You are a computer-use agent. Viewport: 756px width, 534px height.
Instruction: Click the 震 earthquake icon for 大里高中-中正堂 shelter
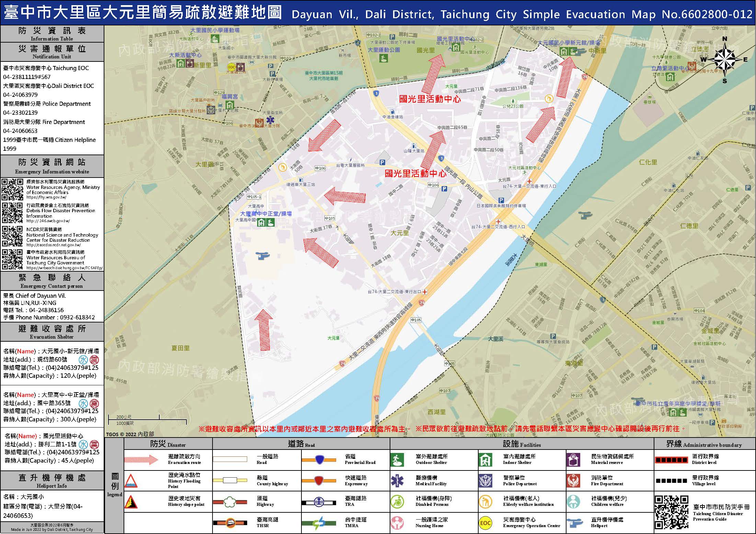(x=94, y=404)
